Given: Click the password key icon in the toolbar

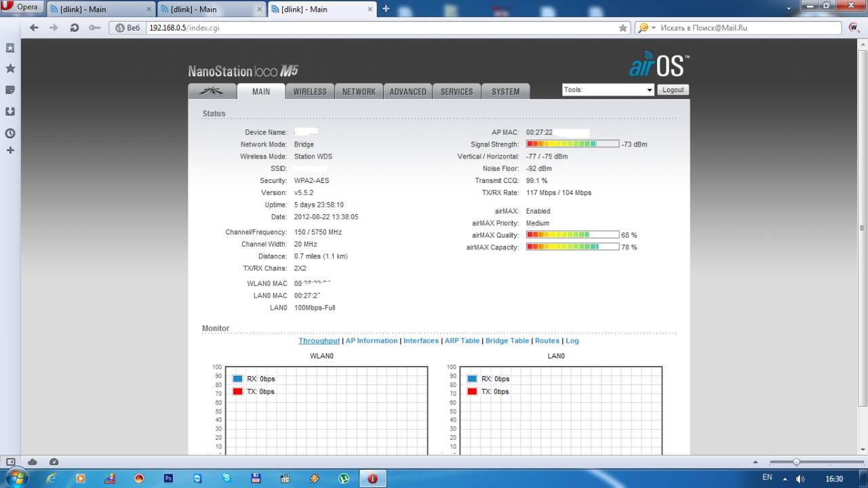Looking at the screenshot, I should [94, 28].
